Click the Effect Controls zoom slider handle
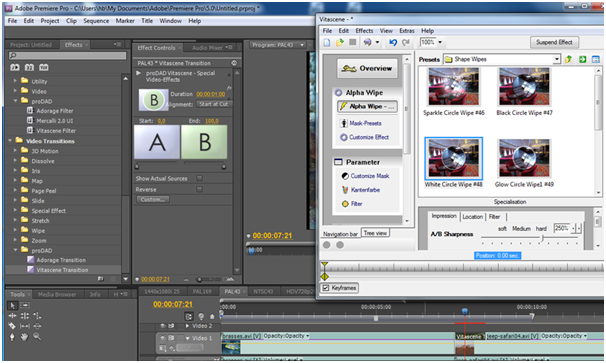The width and height of the screenshot is (606, 363). [199, 279]
